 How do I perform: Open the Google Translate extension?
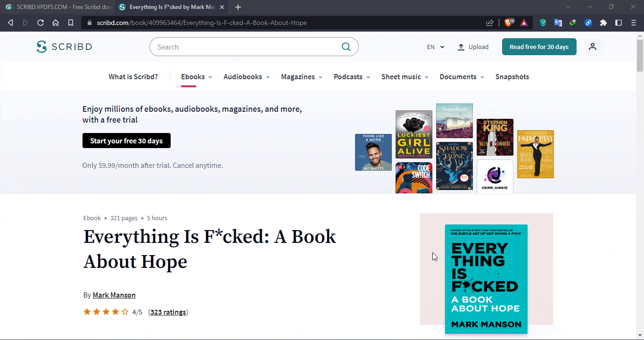click(558, 23)
